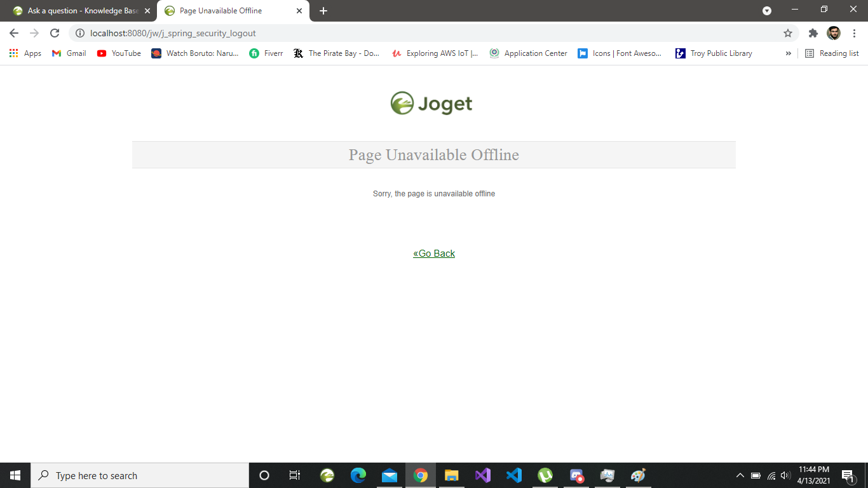Close the Ask a question tab
The height and width of the screenshot is (488, 868).
click(147, 11)
